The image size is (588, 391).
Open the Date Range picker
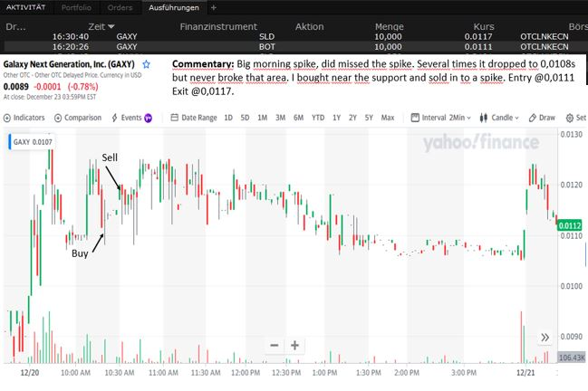(x=194, y=118)
